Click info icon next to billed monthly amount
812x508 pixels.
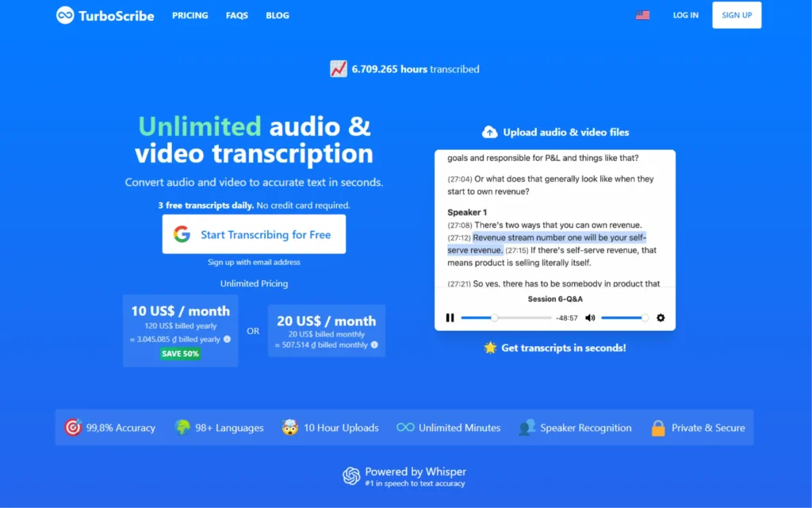point(374,344)
